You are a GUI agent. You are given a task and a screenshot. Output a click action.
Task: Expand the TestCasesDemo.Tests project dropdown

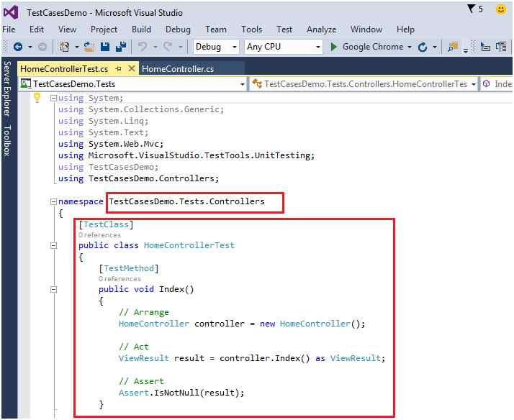point(242,84)
